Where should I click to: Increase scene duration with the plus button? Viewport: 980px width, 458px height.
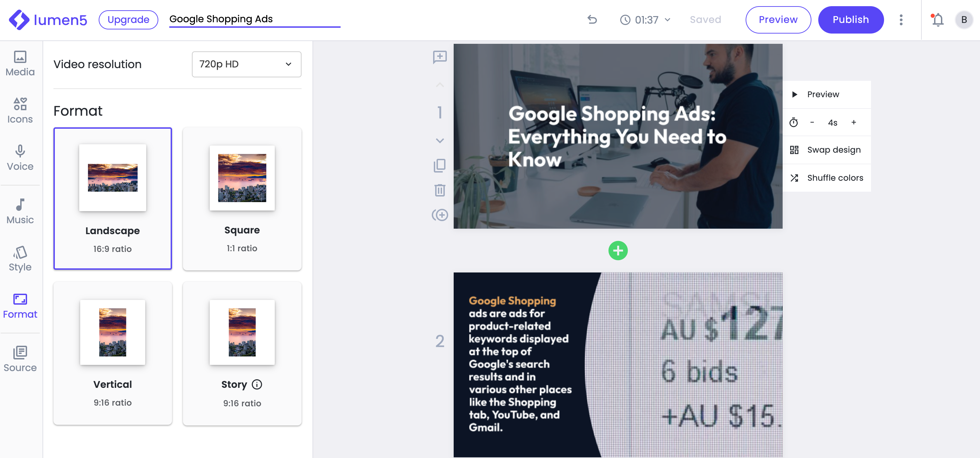[x=854, y=123]
